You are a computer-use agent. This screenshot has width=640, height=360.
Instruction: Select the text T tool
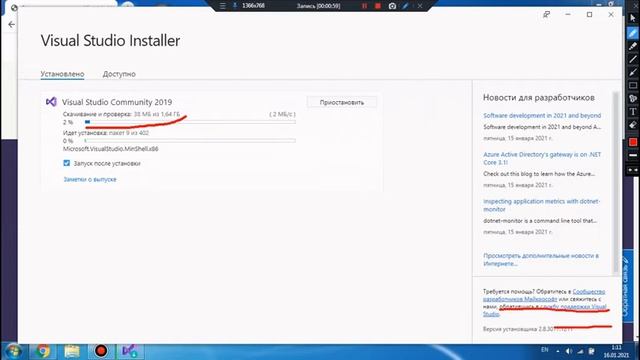[x=633, y=112]
